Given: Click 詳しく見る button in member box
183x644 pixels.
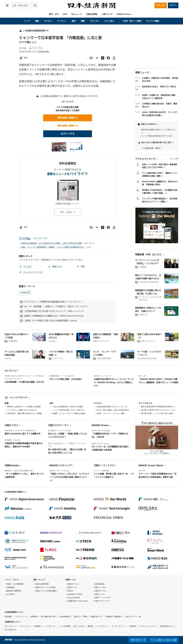Looking at the screenshot, I should (67, 212).
